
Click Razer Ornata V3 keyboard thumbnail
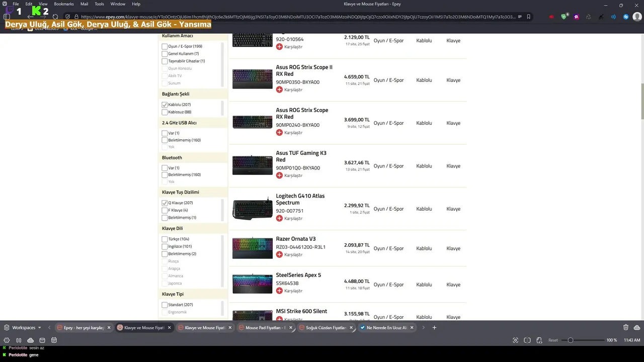click(x=252, y=248)
